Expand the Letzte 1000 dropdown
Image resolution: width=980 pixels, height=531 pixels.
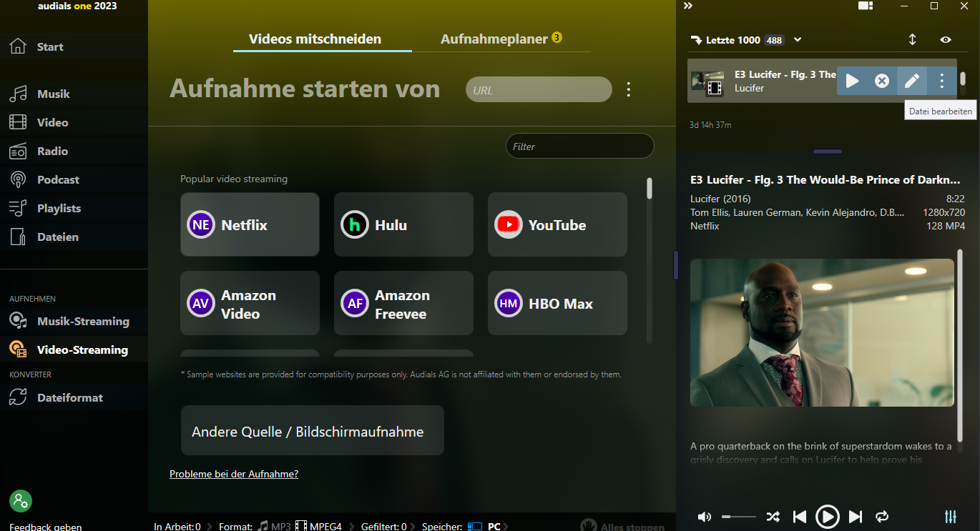coord(798,40)
